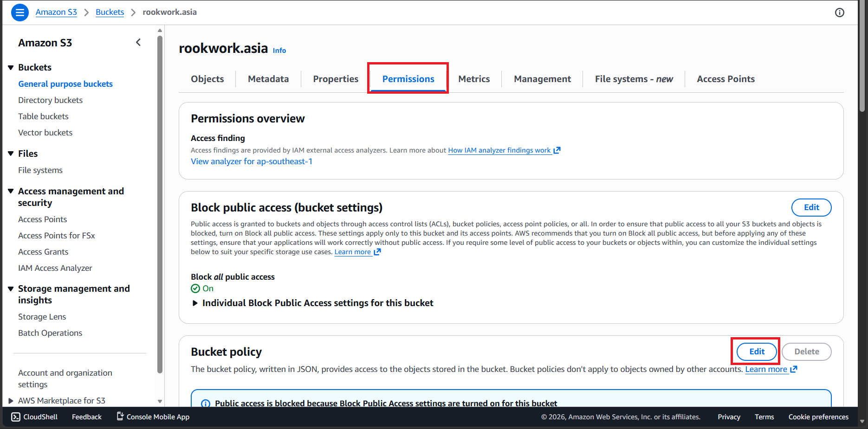The image size is (868, 429).
Task: Open Terms link in footer
Action: point(764,416)
